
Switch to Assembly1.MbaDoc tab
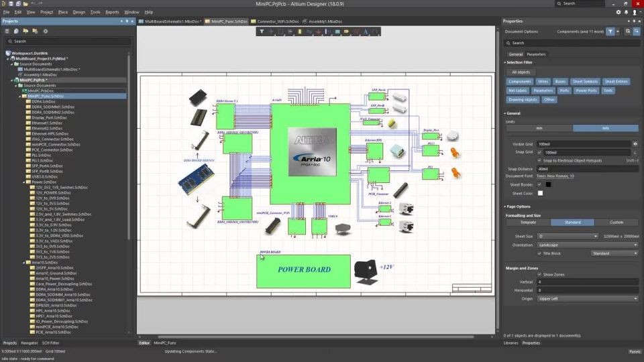(323, 21)
